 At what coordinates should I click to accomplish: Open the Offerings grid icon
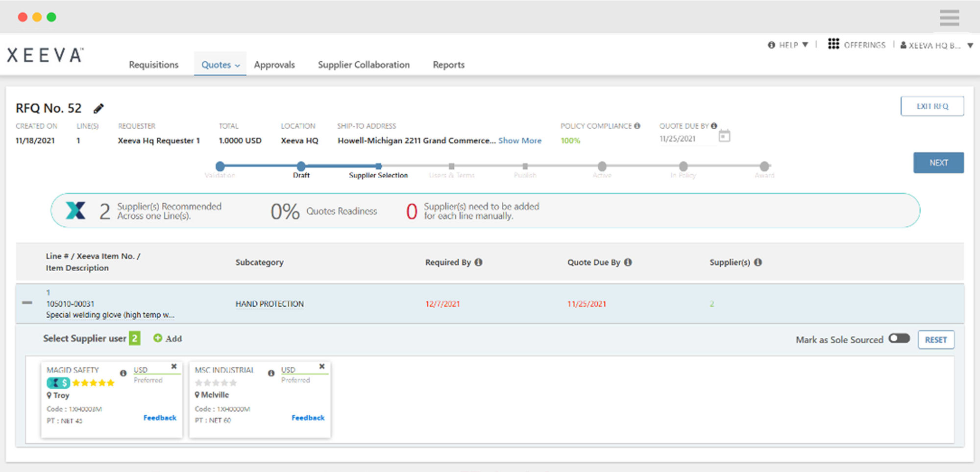833,44
